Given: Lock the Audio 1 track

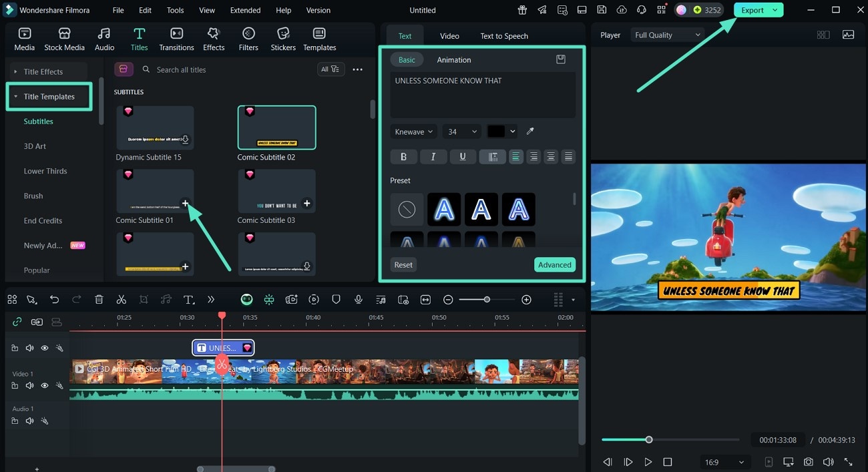Looking at the screenshot, I should (x=15, y=421).
